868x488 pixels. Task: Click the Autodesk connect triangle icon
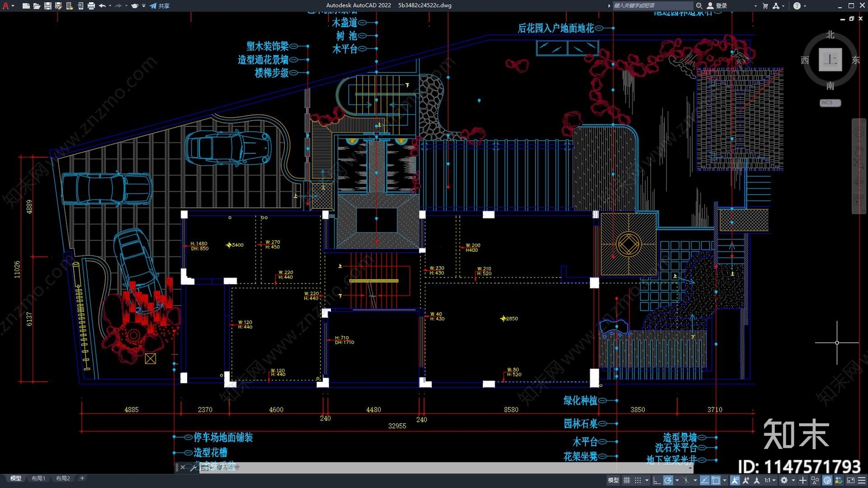tap(776, 5)
